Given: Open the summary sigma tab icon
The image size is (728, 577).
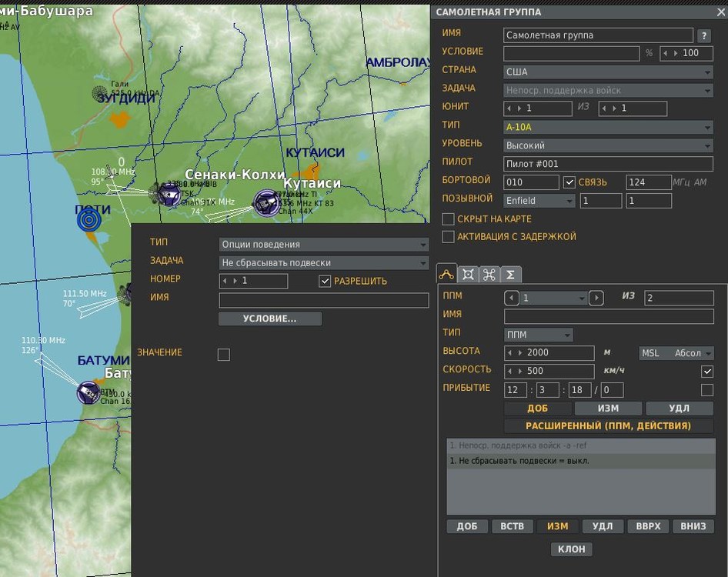Looking at the screenshot, I should point(510,274).
